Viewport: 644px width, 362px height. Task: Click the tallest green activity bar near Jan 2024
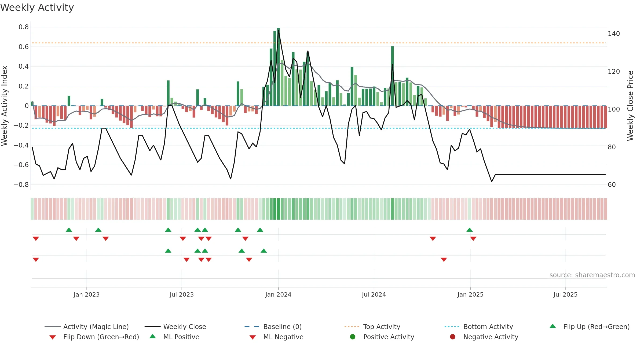[279, 67]
